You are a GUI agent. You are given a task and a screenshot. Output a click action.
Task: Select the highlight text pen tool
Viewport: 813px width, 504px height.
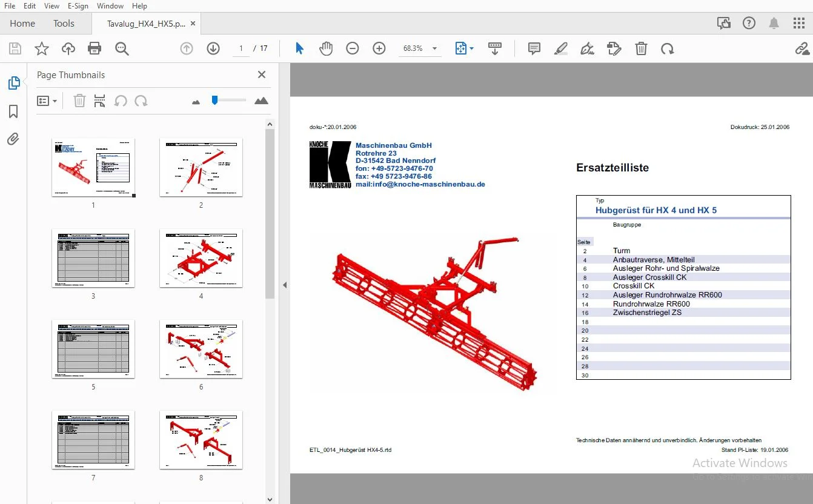point(561,48)
